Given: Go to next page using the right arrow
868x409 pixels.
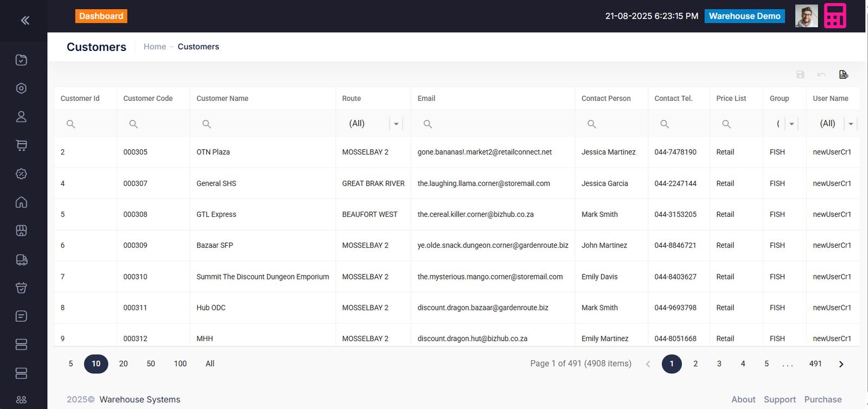Looking at the screenshot, I should coord(841,364).
